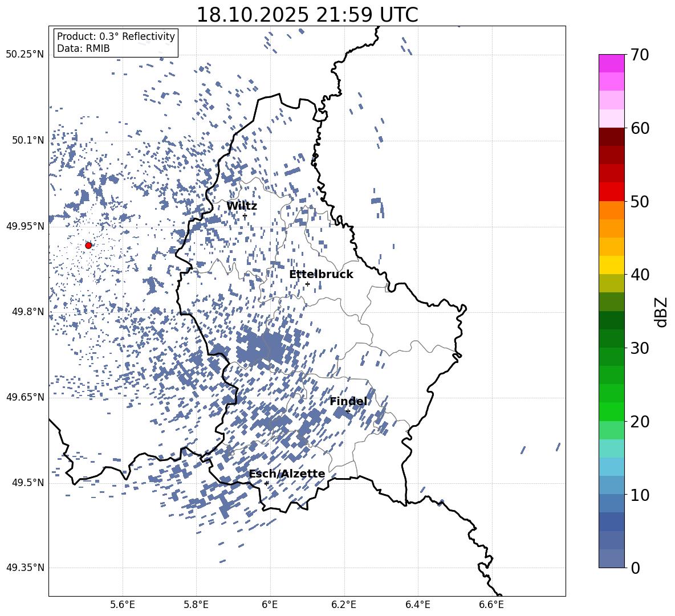The image size is (675, 616).
Task: Click the colorbar tick value 30
Action: [x=640, y=348]
